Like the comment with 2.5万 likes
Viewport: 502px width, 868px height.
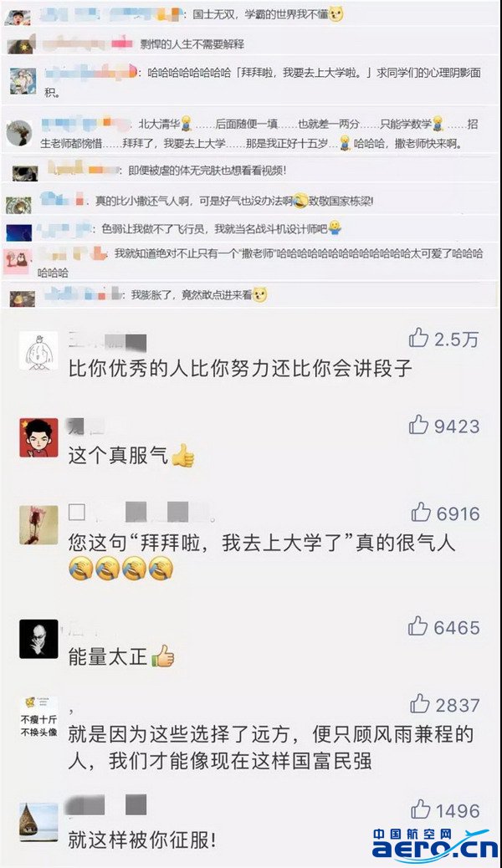pos(419,338)
